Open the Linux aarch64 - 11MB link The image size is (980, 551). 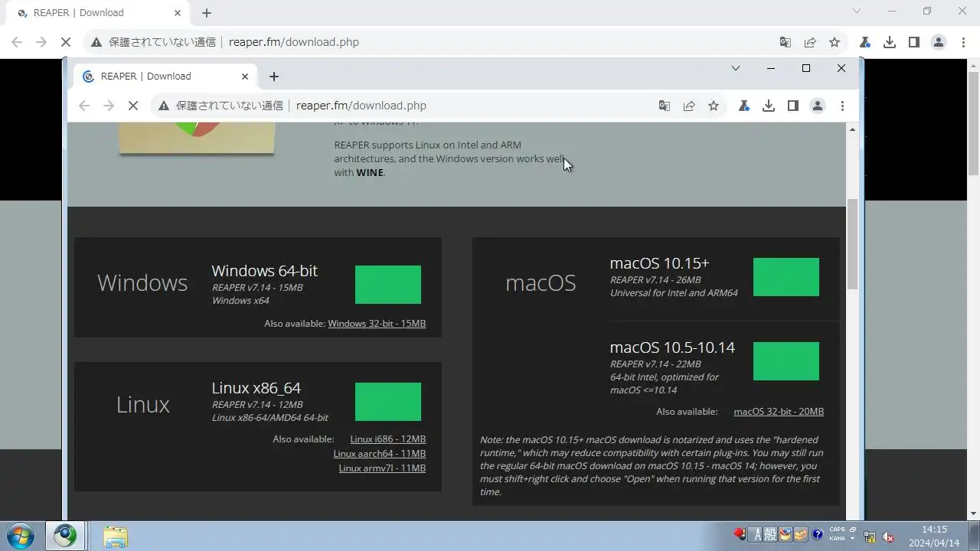(x=380, y=454)
